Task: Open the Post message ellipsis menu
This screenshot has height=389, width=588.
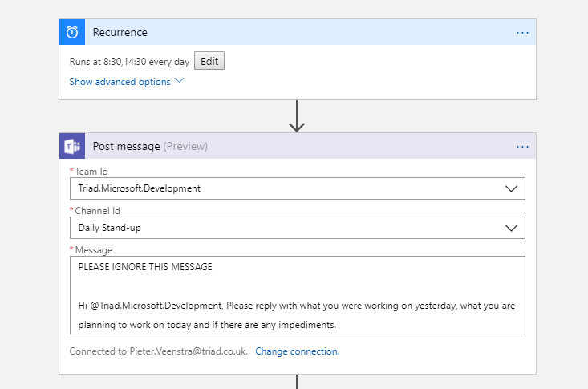Action: pos(522,147)
